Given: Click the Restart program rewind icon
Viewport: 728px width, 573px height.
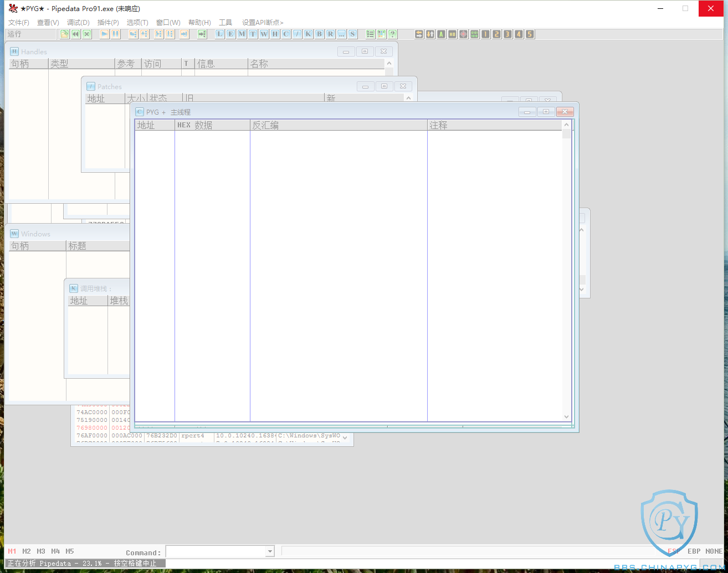Looking at the screenshot, I should (x=76, y=34).
